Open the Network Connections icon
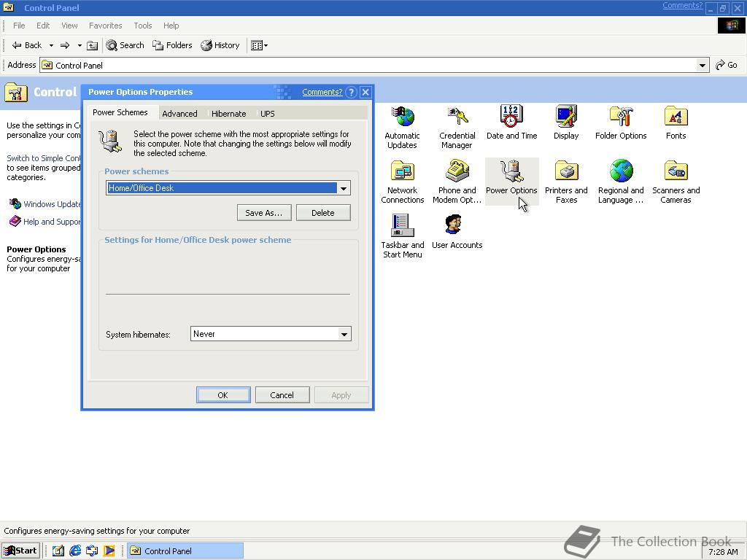The image size is (747, 560). 402,182
